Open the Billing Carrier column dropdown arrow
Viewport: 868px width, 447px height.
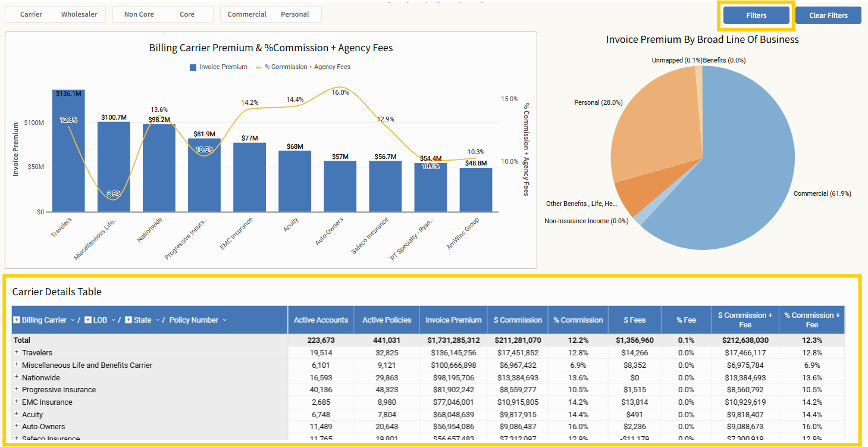[x=73, y=320]
